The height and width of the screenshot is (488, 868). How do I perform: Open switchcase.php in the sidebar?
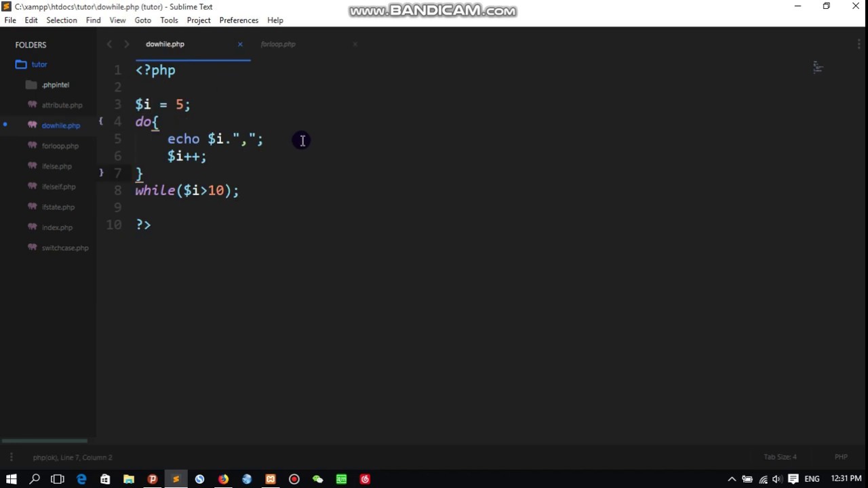click(64, 247)
